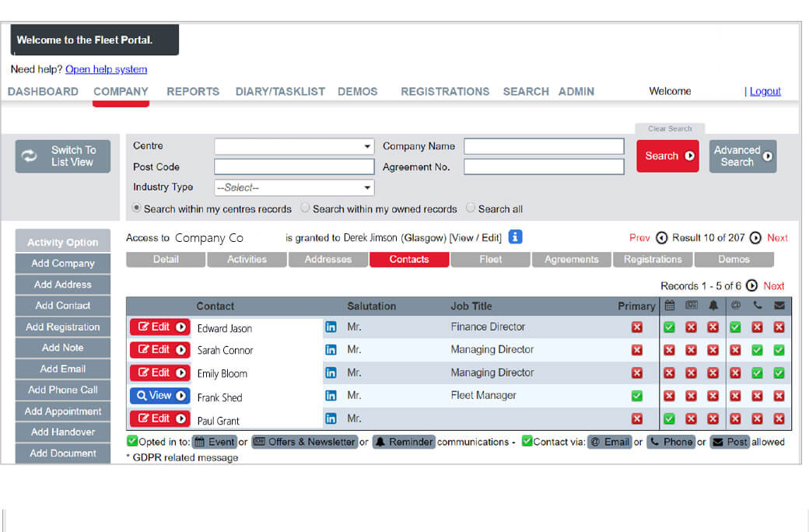Click into the Agreement No. field
This screenshot has height=532, width=809.
[544, 166]
